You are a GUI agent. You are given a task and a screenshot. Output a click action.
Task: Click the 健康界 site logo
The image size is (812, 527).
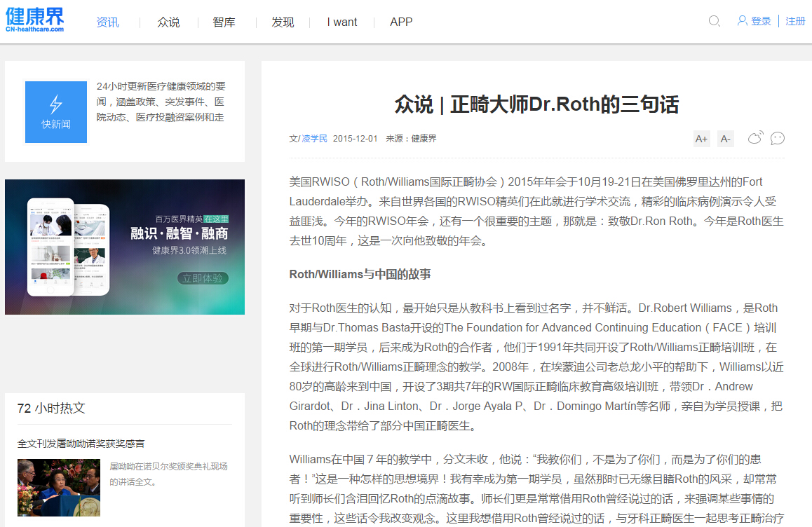(34, 20)
